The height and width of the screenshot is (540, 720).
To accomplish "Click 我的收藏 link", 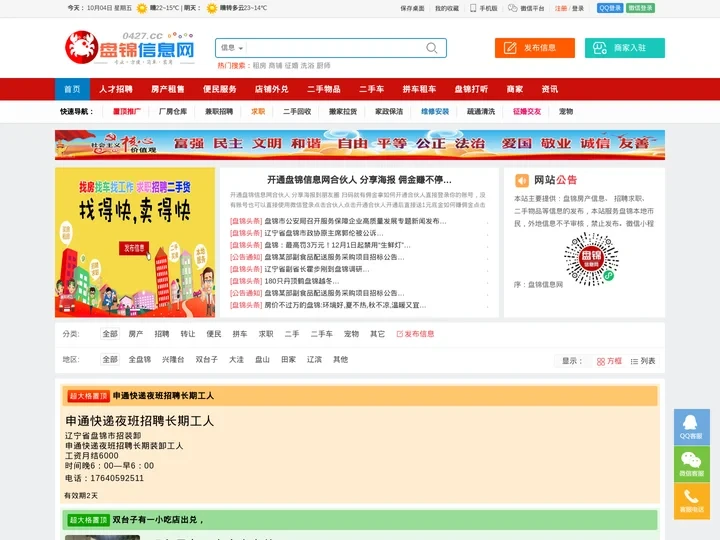I will point(447,8).
